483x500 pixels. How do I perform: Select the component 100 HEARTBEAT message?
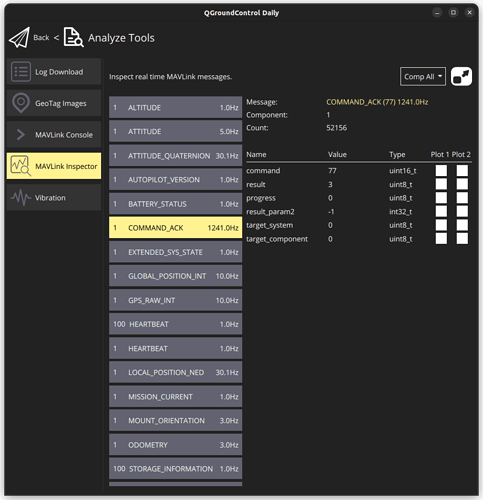(175, 324)
